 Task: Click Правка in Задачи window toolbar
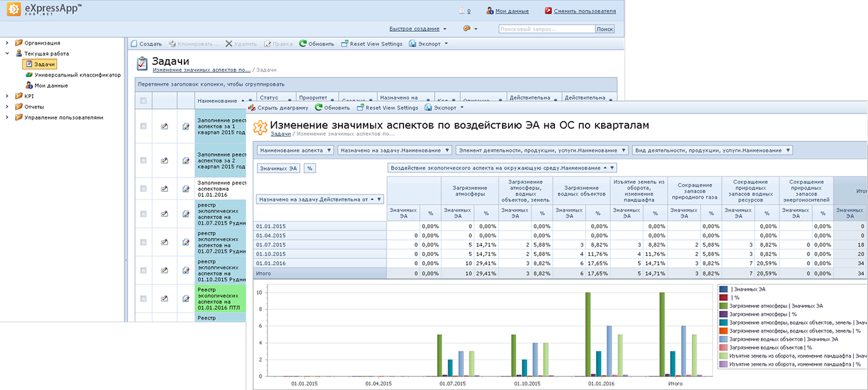[x=278, y=44]
